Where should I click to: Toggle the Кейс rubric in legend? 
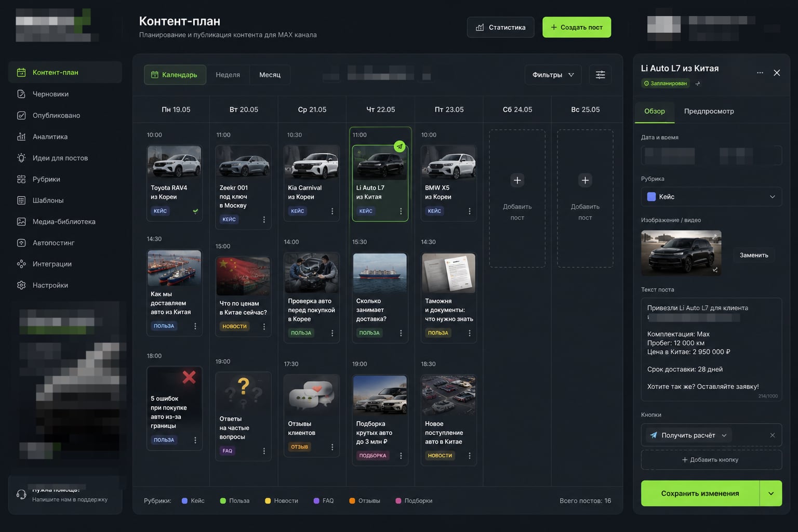coord(193,501)
